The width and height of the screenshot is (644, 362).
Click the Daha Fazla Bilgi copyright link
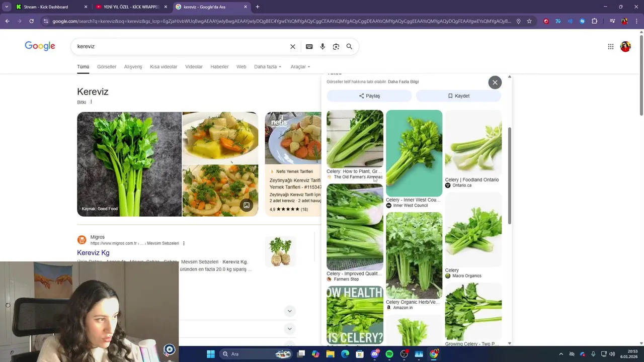[403, 81]
